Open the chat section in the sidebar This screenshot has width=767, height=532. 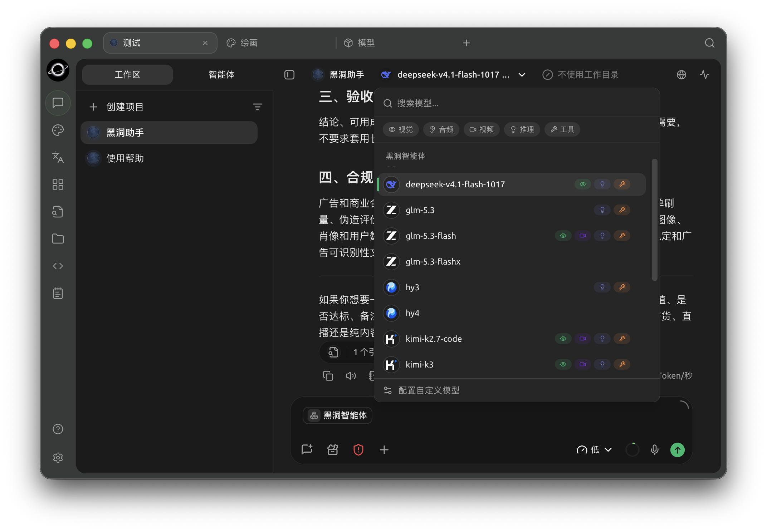click(58, 103)
